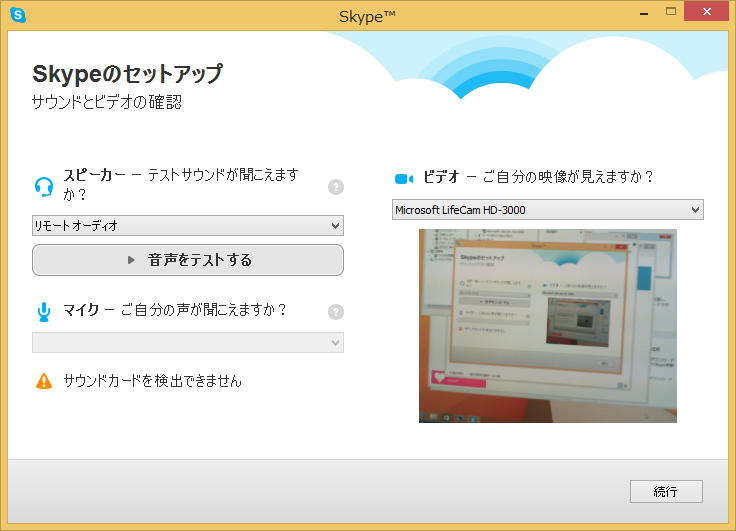Open the Microsoft LifeCam HD-3000 camera dropdown
The image size is (736, 531).
tap(548, 210)
